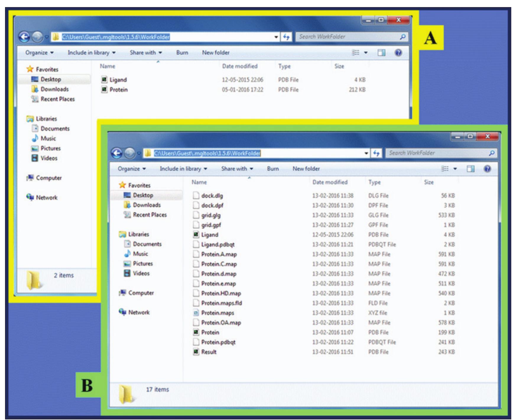Open the Organize dropdown in the front window
The width and height of the screenshot is (513, 420).
132,169
